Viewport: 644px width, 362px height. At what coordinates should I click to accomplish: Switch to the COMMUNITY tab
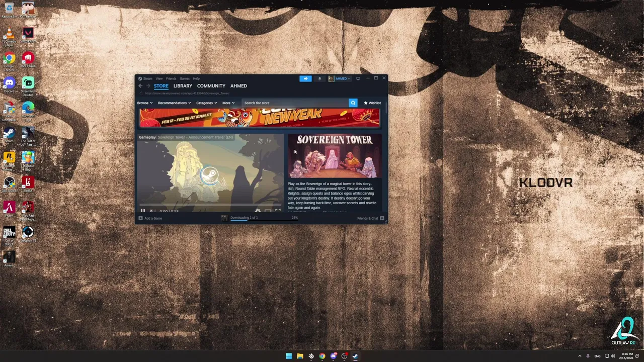211,86
